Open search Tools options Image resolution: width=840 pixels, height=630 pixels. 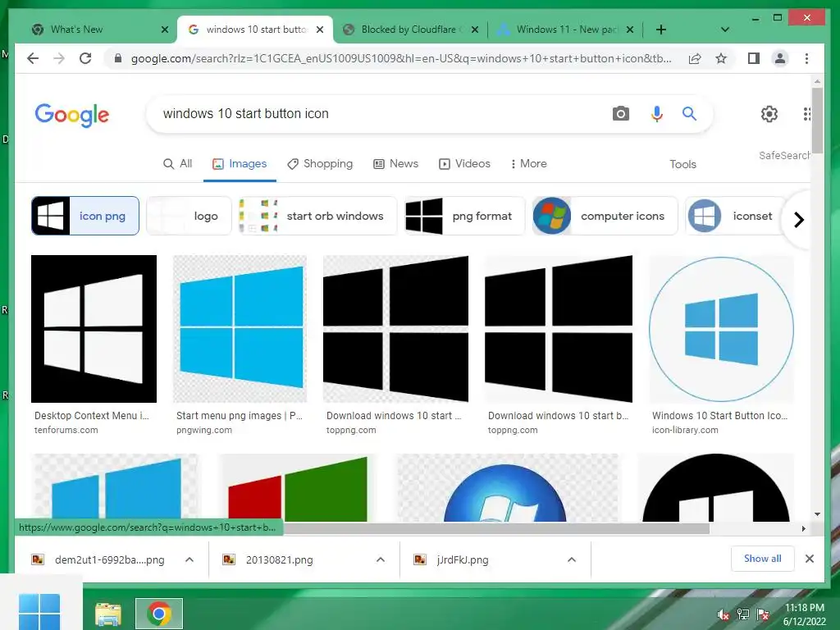(x=682, y=164)
